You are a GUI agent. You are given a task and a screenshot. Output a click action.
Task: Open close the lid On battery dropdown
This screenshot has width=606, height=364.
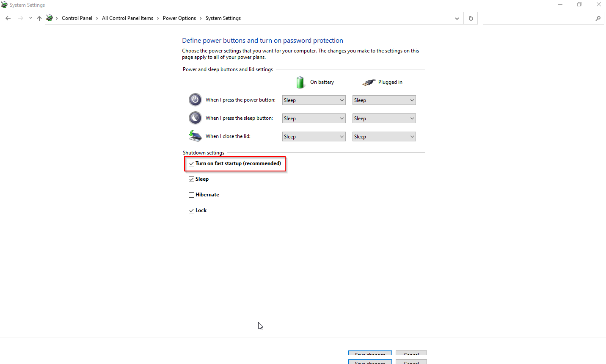pos(314,137)
